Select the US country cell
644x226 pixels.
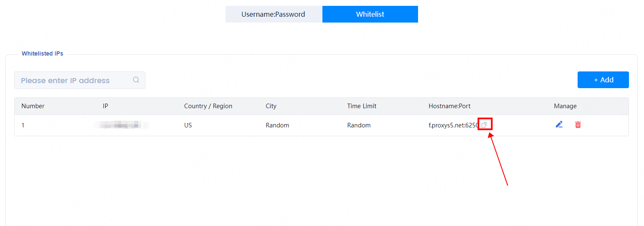tap(188, 125)
